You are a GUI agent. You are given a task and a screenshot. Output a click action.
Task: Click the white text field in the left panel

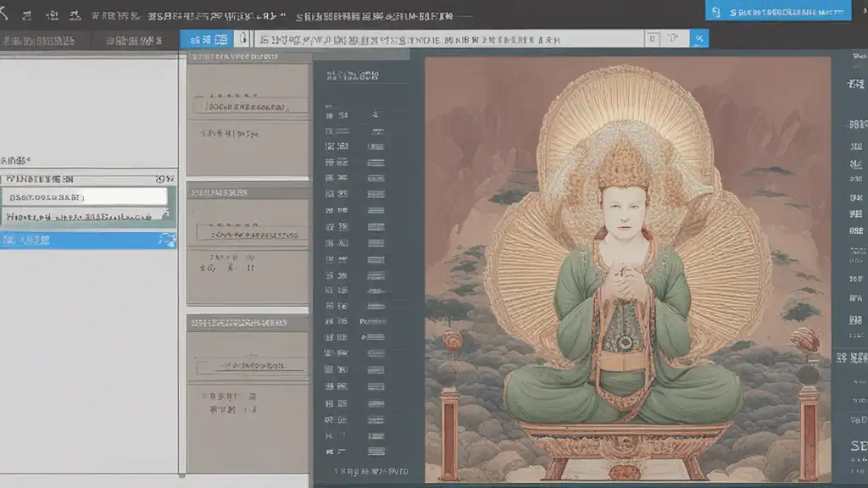(84, 197)
